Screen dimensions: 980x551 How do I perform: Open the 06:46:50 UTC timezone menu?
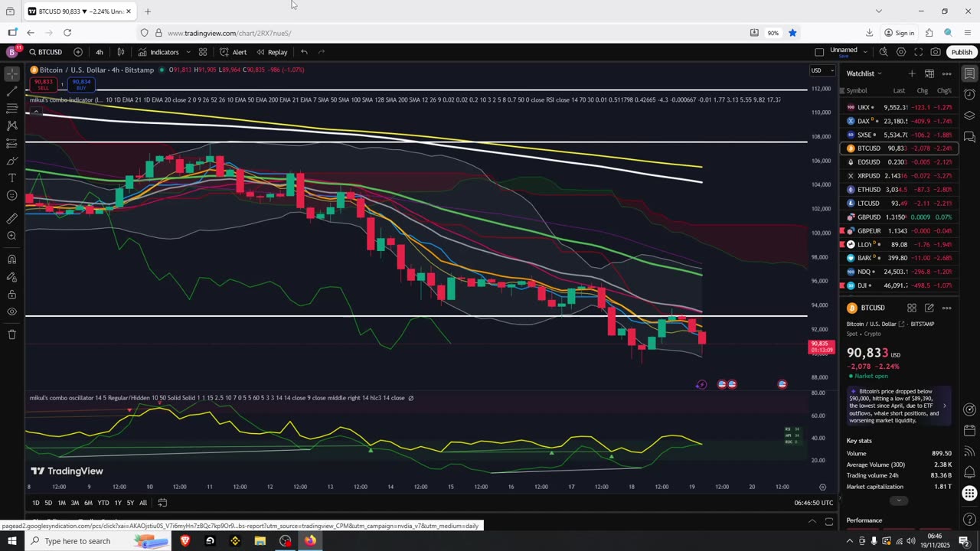click(814, 503)
